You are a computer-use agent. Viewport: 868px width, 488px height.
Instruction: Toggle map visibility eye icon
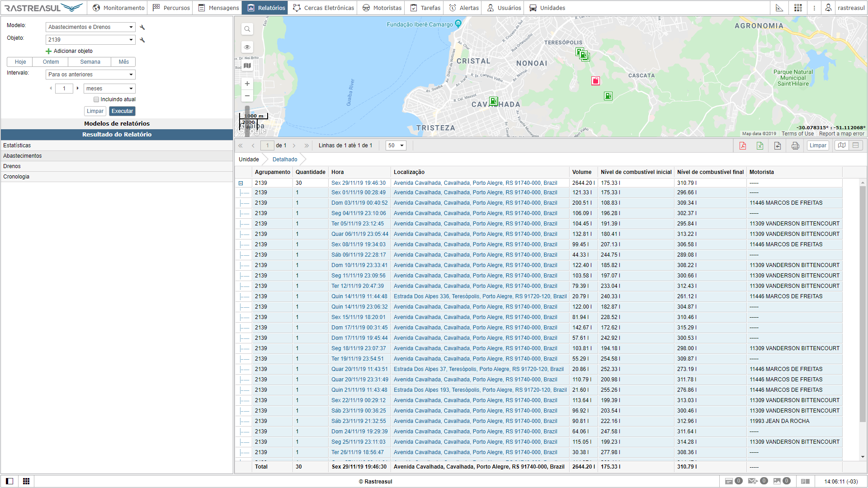247,47
